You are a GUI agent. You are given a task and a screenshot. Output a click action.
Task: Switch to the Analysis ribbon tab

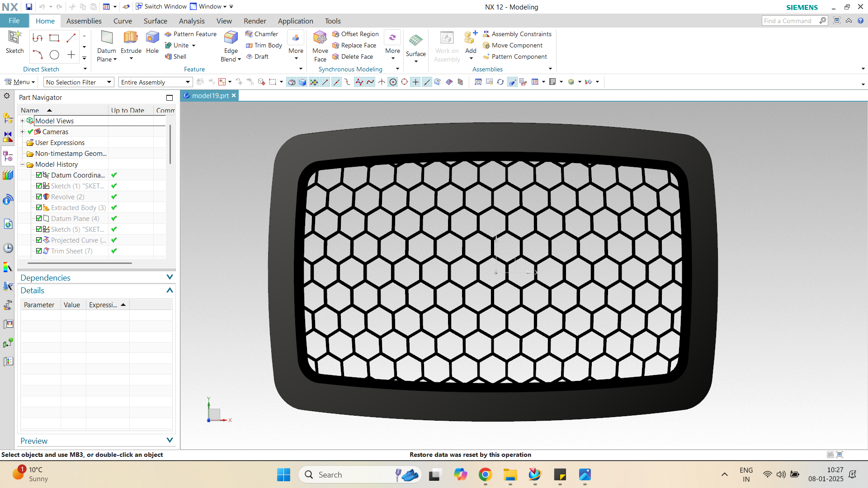192,21
